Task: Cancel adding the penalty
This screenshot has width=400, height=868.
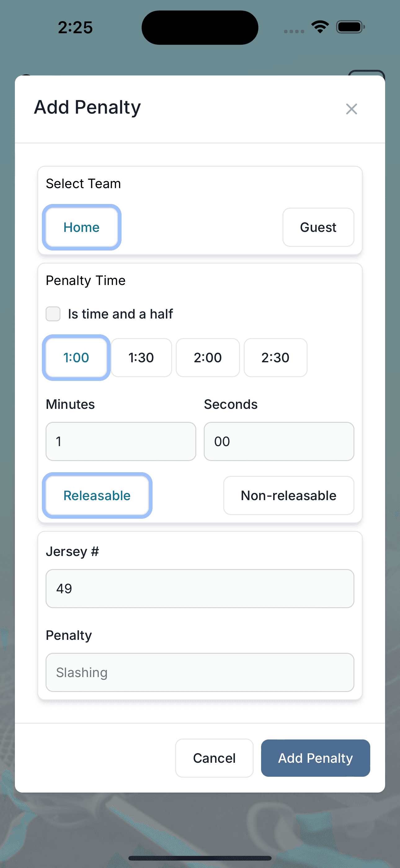Action: [x=214, y=758]
